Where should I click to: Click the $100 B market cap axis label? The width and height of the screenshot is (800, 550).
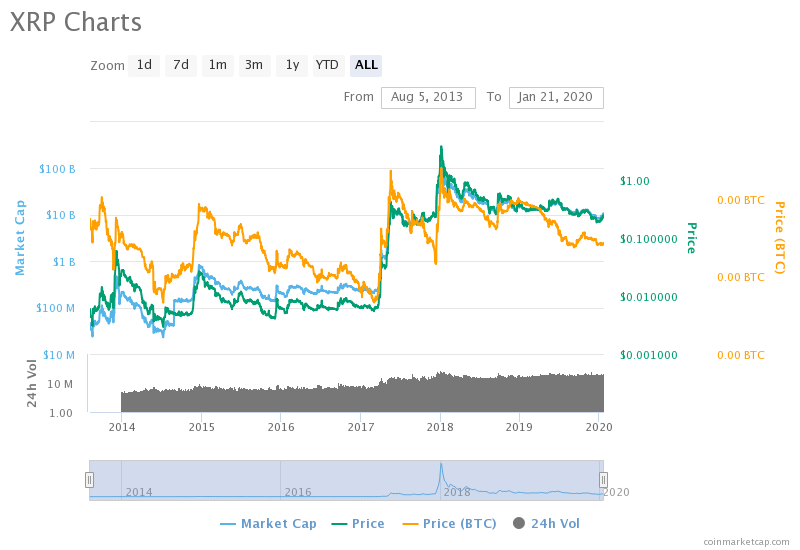coord(57,169)
